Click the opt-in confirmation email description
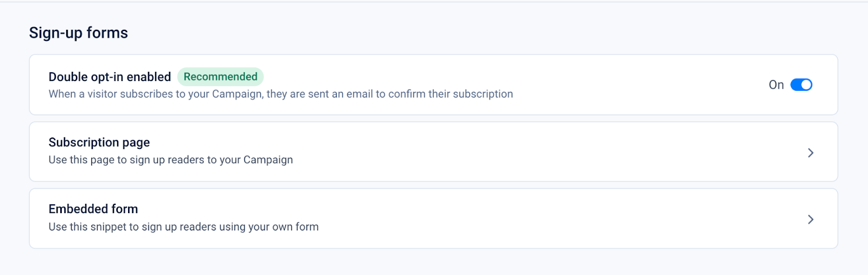The height and width of the screenshot is (275, 868). click(x=280, y=94)
